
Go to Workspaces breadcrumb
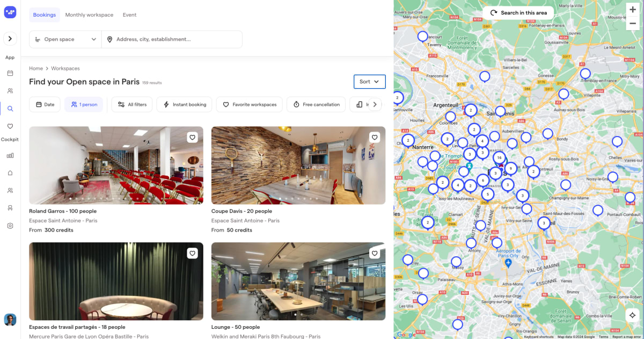tap(65, 68)
